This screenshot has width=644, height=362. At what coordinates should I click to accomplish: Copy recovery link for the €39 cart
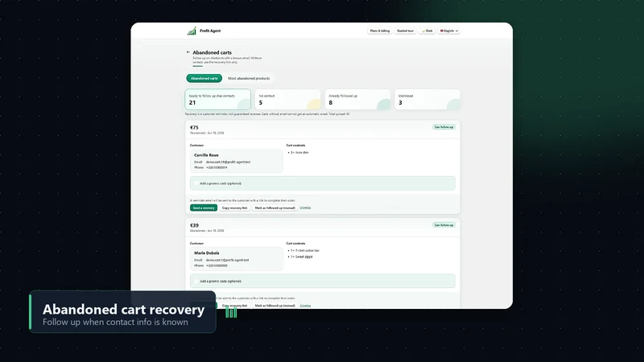pos(234,306)
